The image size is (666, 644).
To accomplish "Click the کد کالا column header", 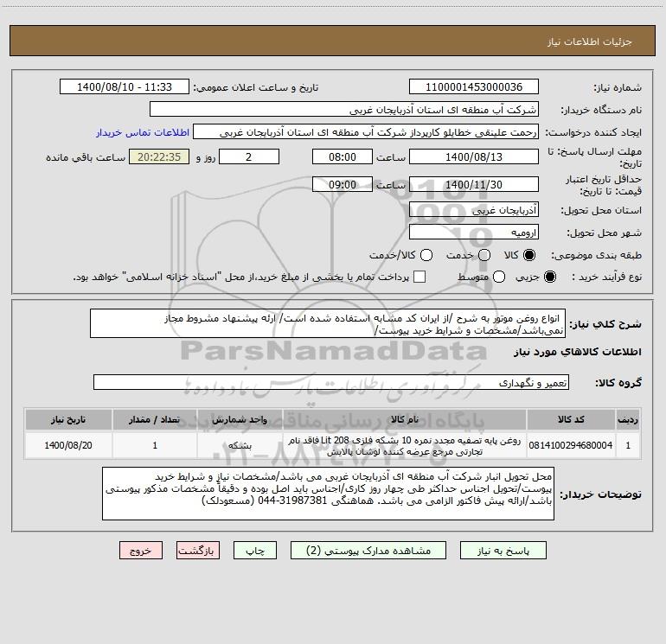I will pyautogui.click(x=571, y=419).
